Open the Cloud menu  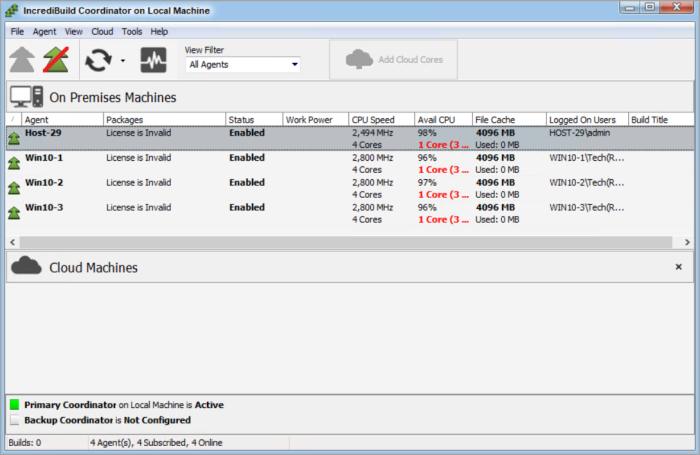[x=102, y=31]
